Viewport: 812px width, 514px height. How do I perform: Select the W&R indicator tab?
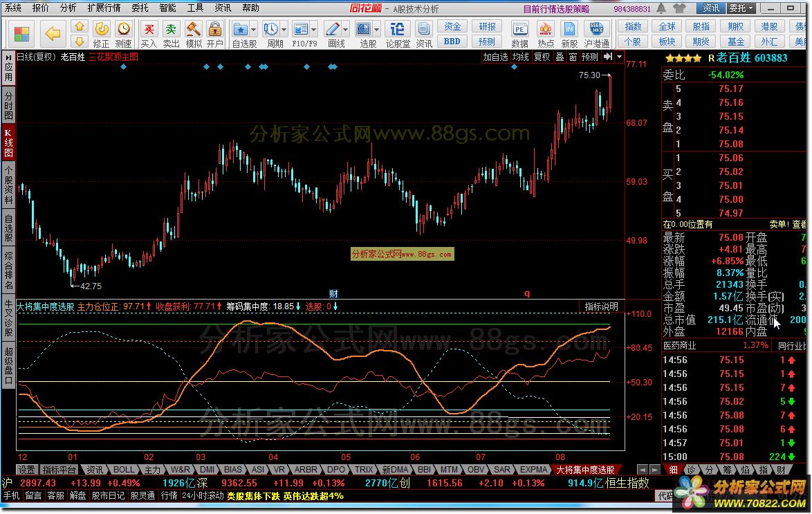[180, 470]
